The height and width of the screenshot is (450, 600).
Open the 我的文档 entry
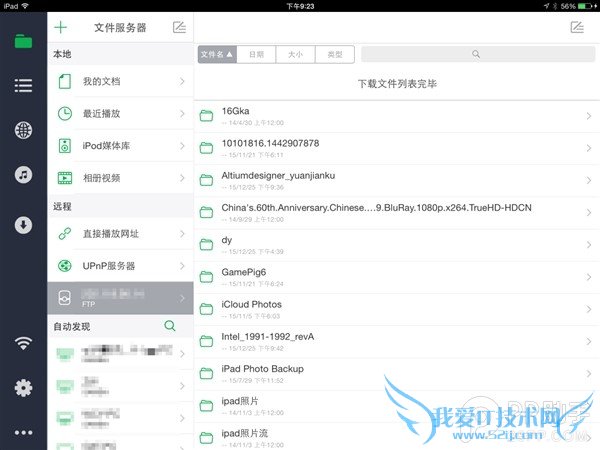coord(121,82)
